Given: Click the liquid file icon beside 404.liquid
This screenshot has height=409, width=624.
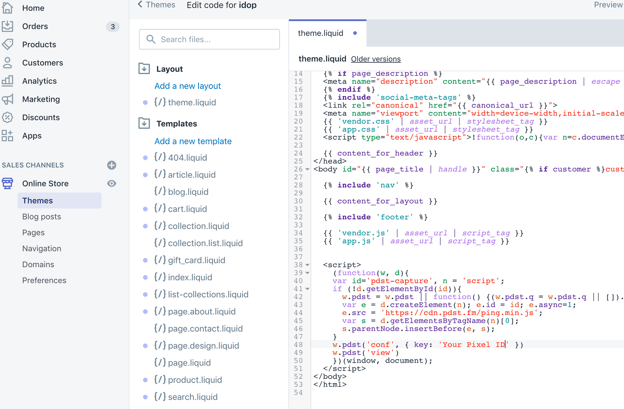Looking at the screenshot, I should click(160, 157).
